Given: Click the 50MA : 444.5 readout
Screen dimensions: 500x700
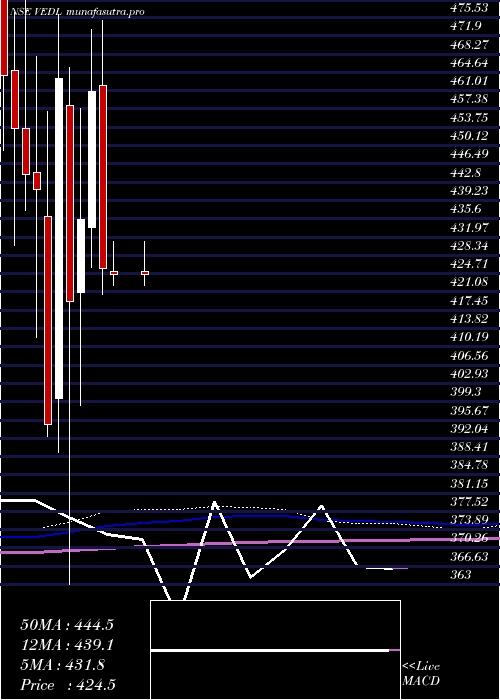Looking at the screenshot, I should (67, 625).
